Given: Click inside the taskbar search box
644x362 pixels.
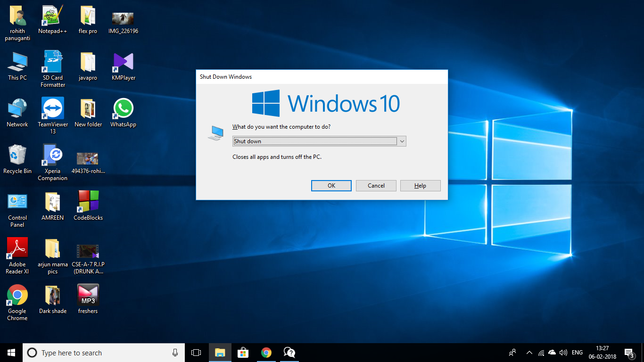Looking at the screenshot, I should (94, 352).
